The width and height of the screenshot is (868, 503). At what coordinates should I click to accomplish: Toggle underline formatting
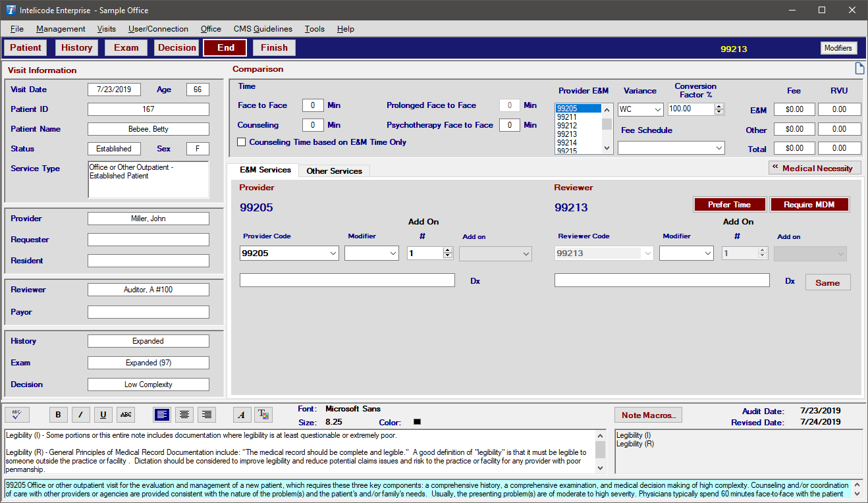(103, 414)
